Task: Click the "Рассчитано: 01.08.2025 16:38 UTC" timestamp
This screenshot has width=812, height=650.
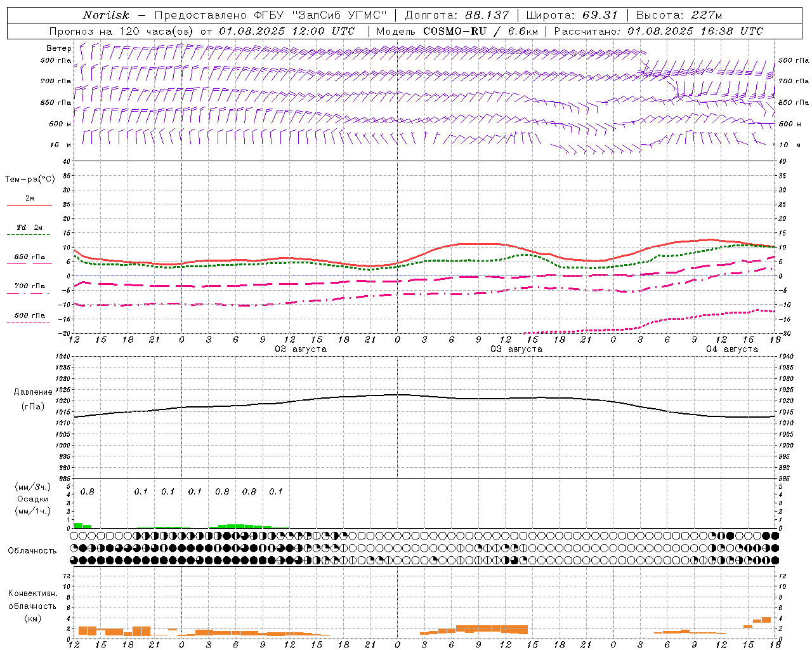Action: coord(658,31)
